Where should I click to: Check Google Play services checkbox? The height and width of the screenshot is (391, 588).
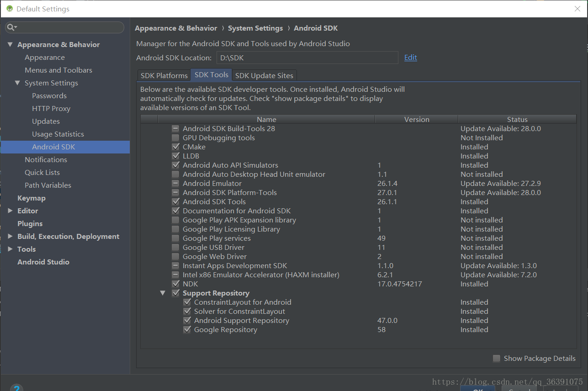click(x=175, y=238)
